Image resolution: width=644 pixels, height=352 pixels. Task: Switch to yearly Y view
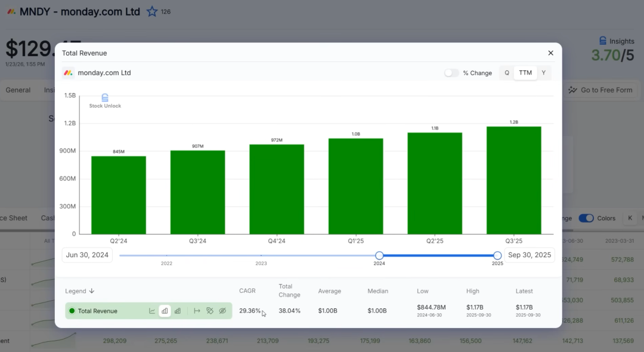[543, 73]
